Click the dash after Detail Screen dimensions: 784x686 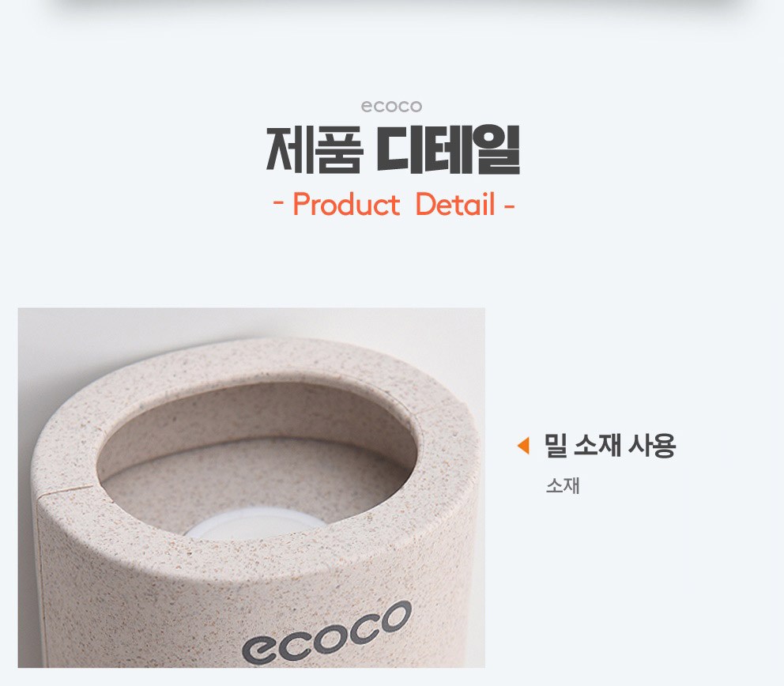click(509, 205)
